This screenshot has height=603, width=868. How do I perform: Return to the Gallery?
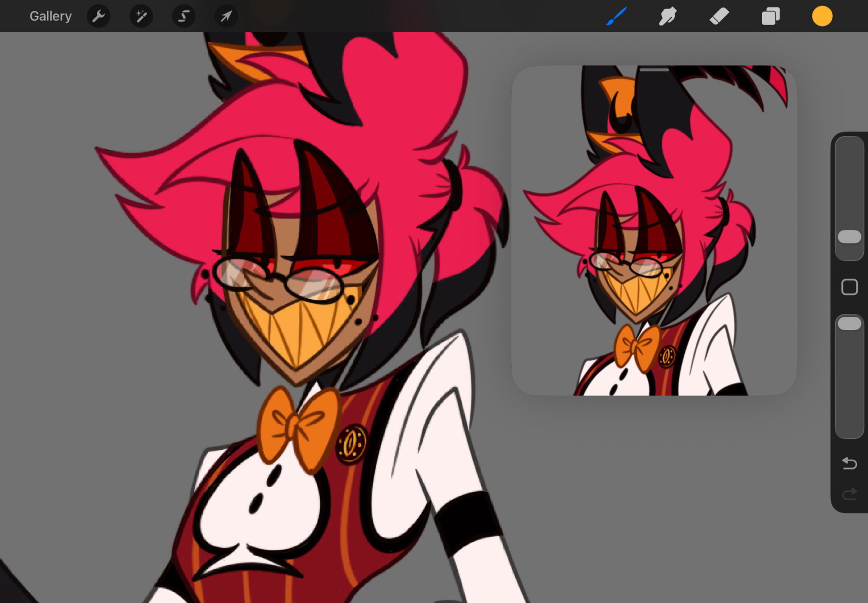pos(50,16)
